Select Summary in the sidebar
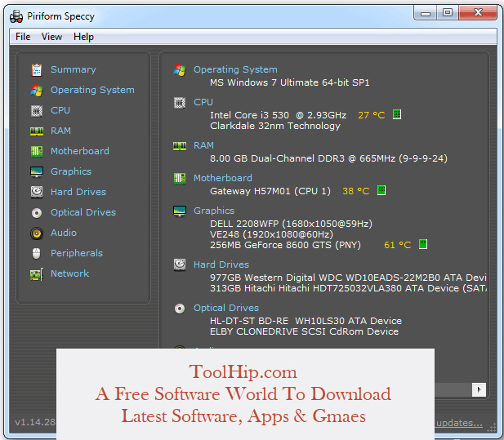The image size is (504, 440). pos(74,69)
